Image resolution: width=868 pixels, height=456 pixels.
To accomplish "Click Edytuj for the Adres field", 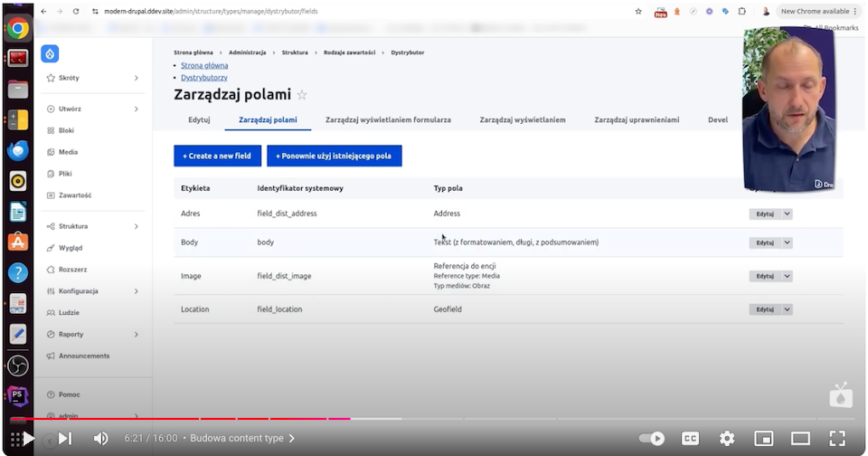I will point(765,214).
